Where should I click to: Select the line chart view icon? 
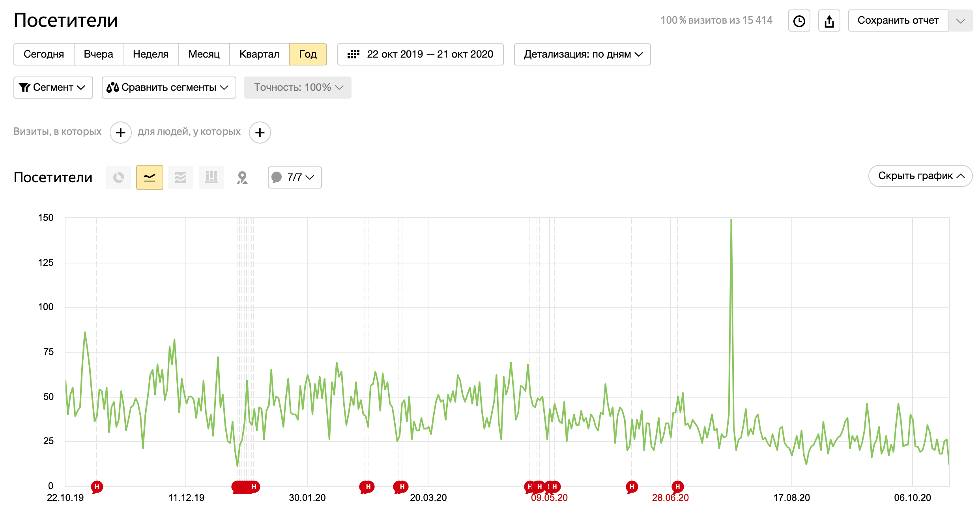(150, 177)
